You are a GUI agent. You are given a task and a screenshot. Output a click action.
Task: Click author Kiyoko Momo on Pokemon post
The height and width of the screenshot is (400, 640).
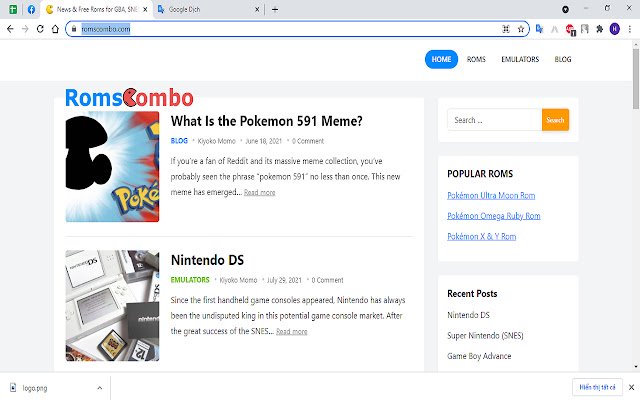tap(216, 141)
